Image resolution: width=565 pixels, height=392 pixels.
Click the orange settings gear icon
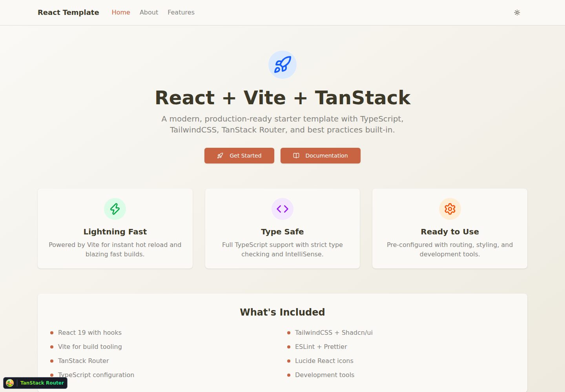(450, 209)
